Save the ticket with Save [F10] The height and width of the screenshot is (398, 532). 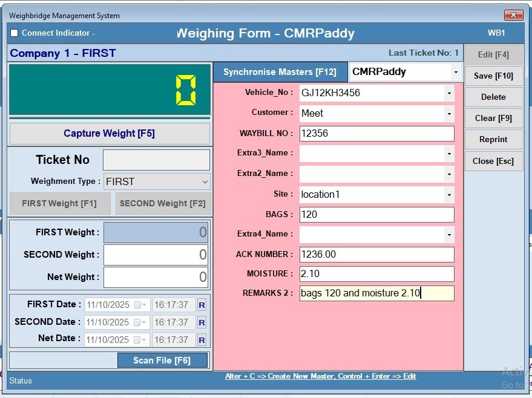[493, 76]
